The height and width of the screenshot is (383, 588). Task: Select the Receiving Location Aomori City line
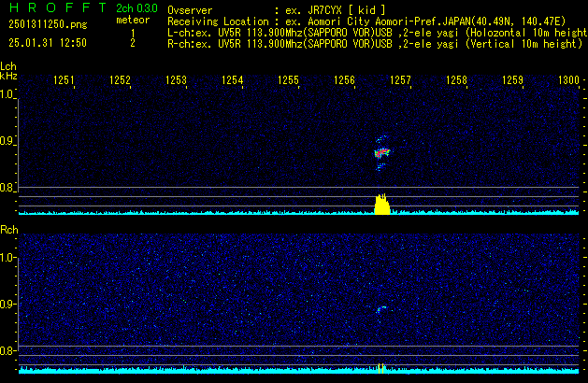click(x=366, y=21)
